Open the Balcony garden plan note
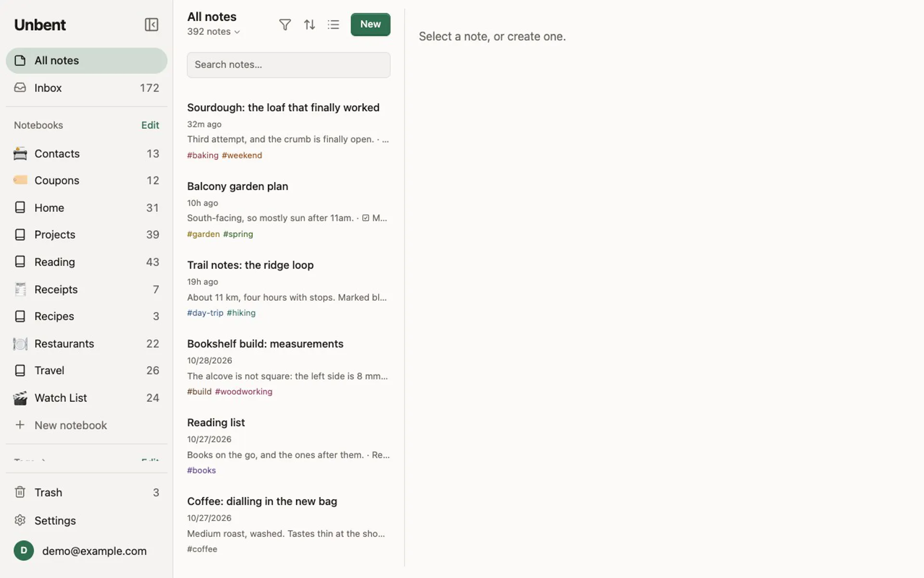The image size is (924, 578). [x=288, y=210]
